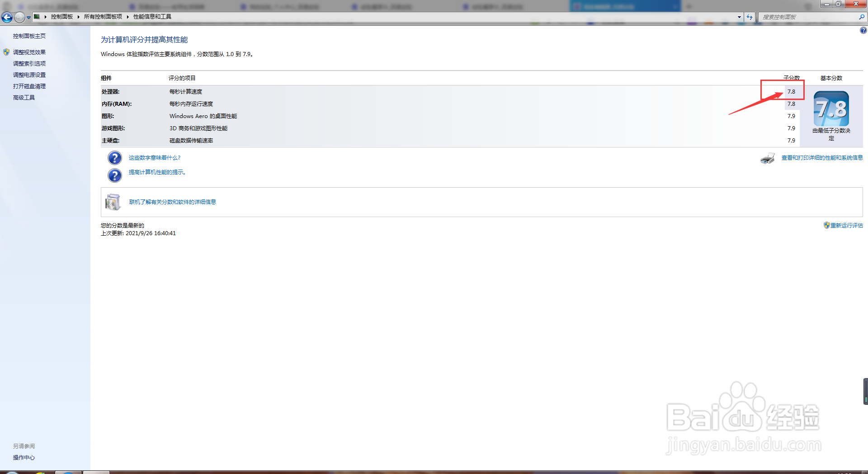Open the recent pages dropdown arrow
Viewport: 868px width, 474px height.
click(28, 18)
